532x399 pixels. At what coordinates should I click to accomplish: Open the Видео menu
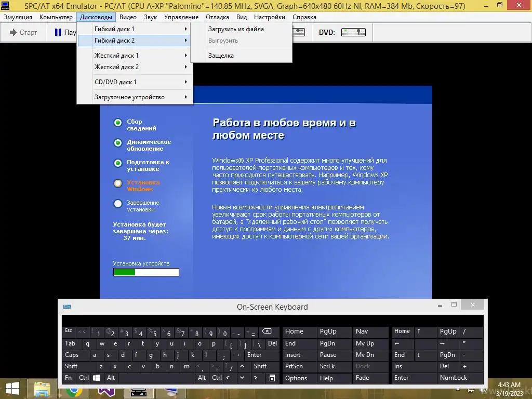click(x=128, y=17)
